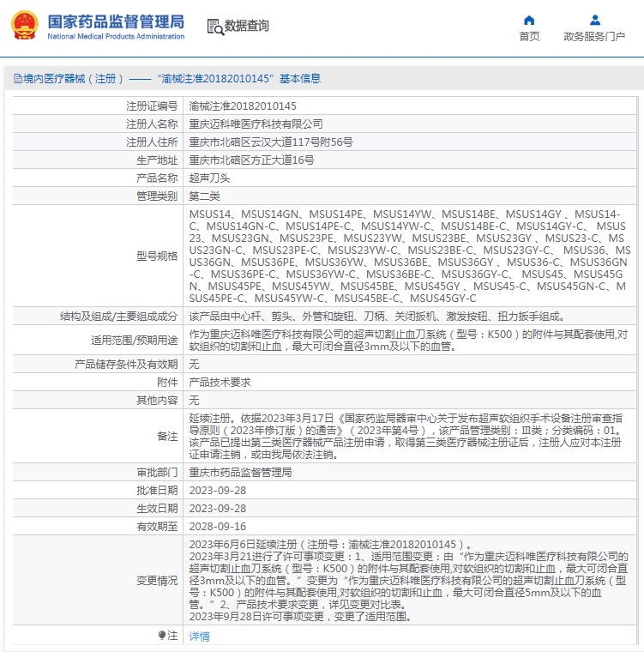Viewport: 644px width, 652px height.
Task: Click management category value 第二类
Action: click(205, 196)
